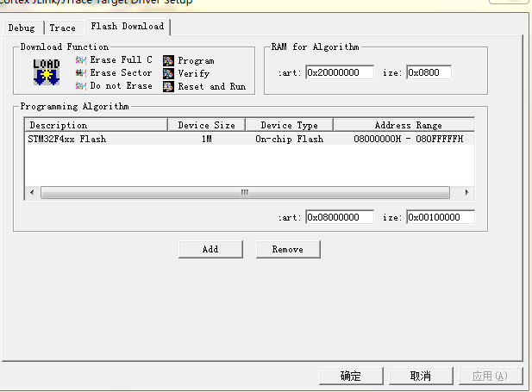Click the On-chip Flash cell
532x392 pixels.
pyautogui.click(x=290, y=139)
